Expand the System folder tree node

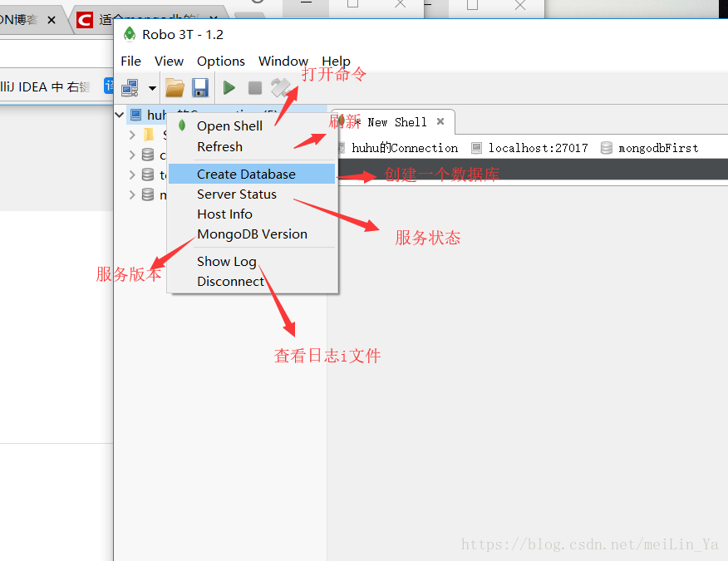tap(132, 135)
